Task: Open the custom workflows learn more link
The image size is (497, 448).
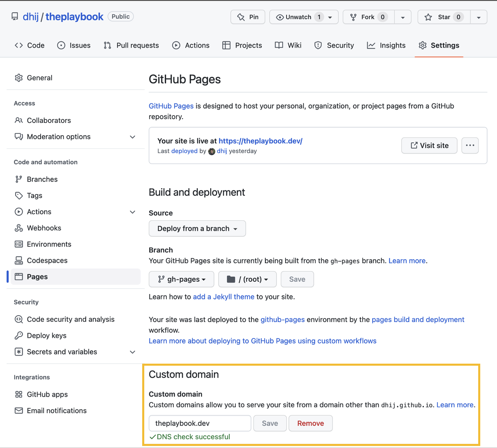Action: [x=263, y=341]
